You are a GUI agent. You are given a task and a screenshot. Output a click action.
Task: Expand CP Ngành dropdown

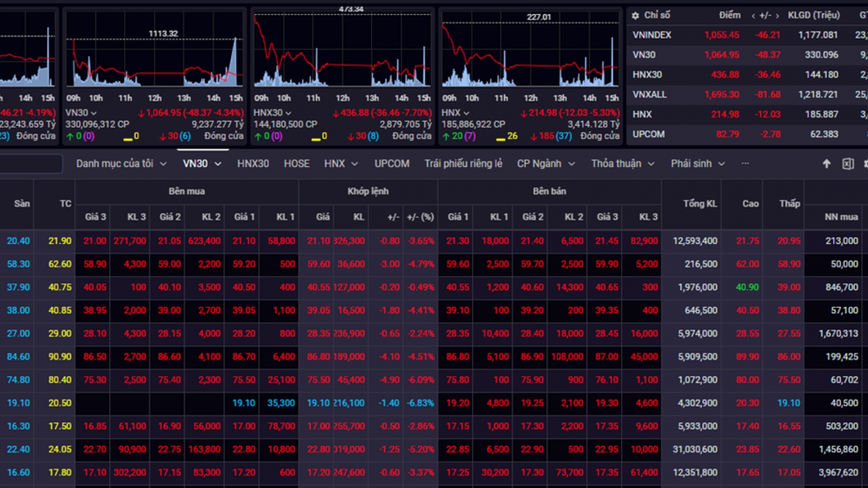[571, 164]
